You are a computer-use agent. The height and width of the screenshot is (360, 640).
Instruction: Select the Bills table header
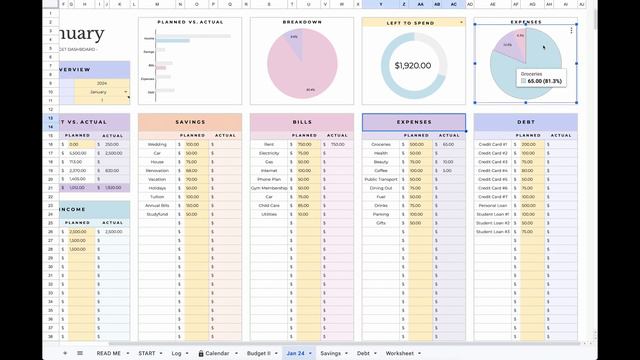(x=302, y=122)
